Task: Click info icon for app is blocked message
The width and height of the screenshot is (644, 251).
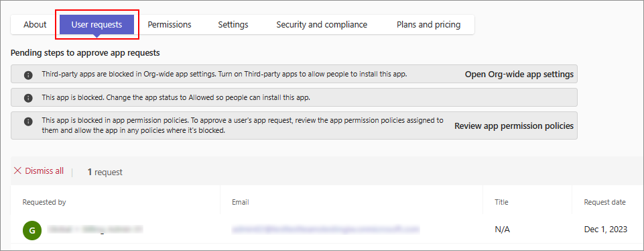Action: (28, 98)
